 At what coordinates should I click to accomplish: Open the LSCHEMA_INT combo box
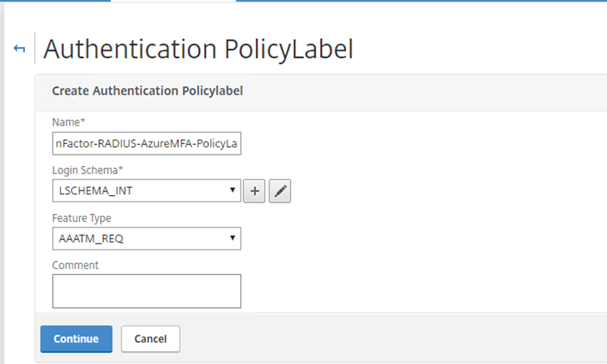[x=147, y=190]
